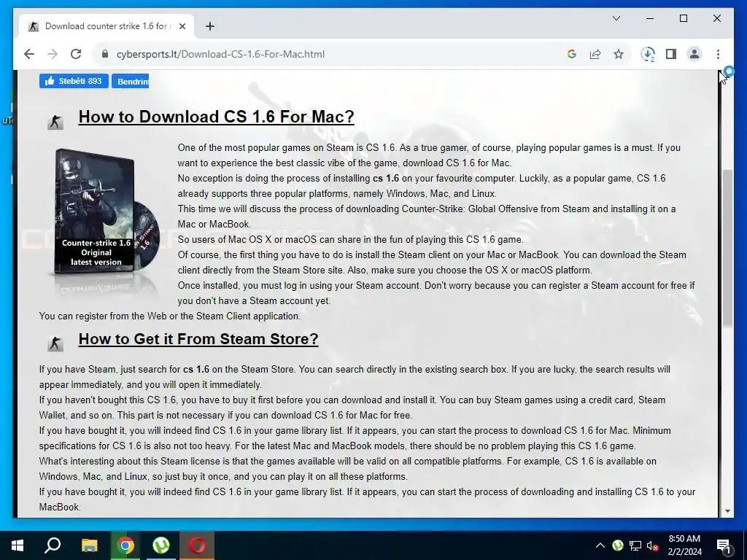The height and width of the screenshot is (560, 747).
Task: Open Chrome three-dot menu
Action: click(718, 54)
